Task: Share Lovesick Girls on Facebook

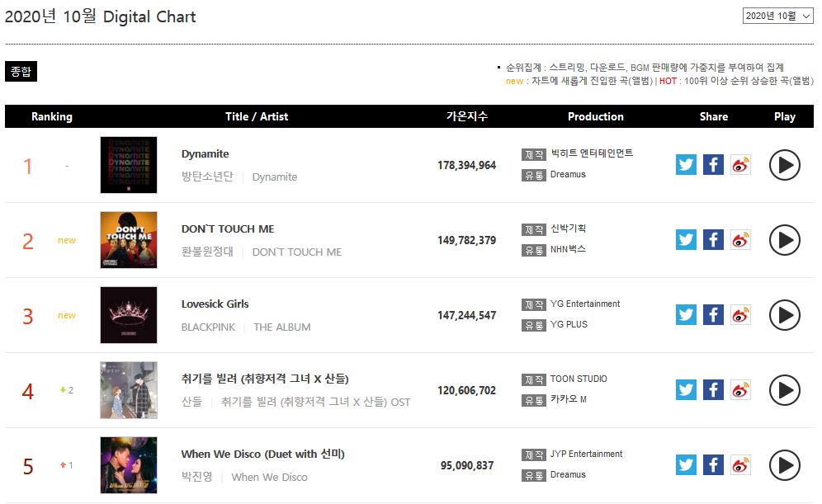Action: click(x=713, y=315)
